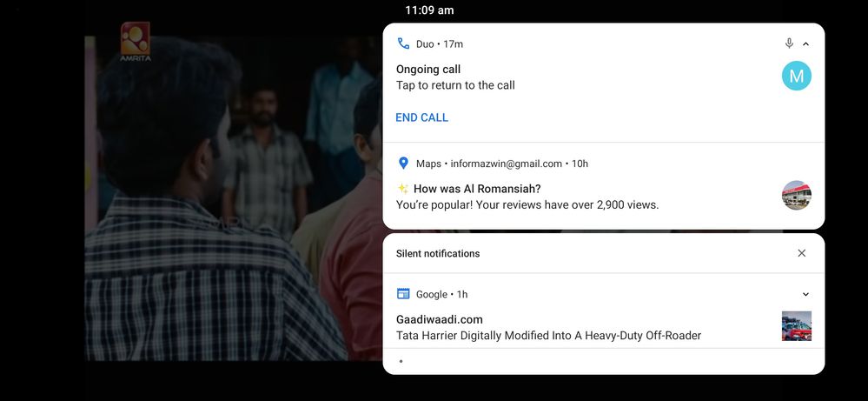Tap the M contact avatar
Screen dimensions: 868x401
pyautogui.click(x=796, y=76)
